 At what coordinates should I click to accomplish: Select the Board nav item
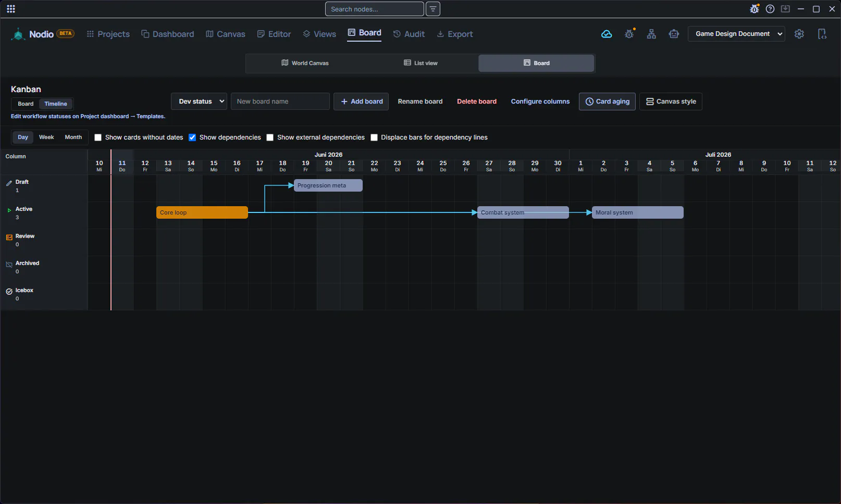[364, 33]
